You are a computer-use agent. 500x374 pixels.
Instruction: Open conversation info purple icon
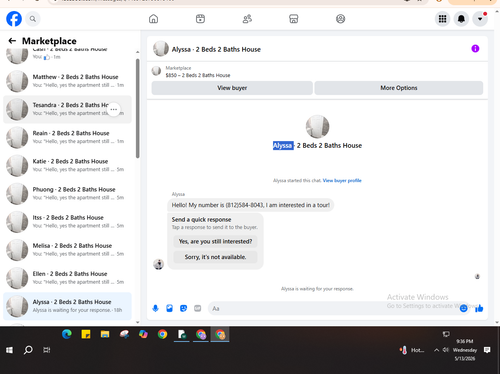(x=475, y=49)
